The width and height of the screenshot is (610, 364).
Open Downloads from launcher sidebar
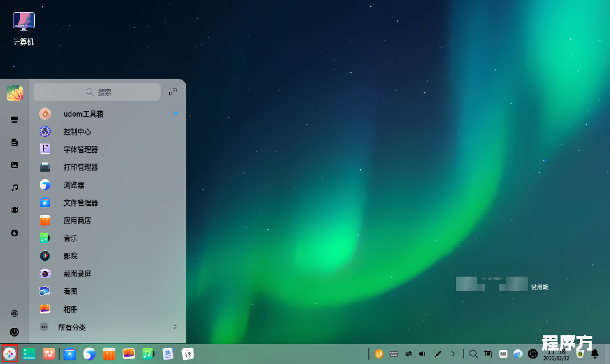pyautogui.click(x=15, y=233)
